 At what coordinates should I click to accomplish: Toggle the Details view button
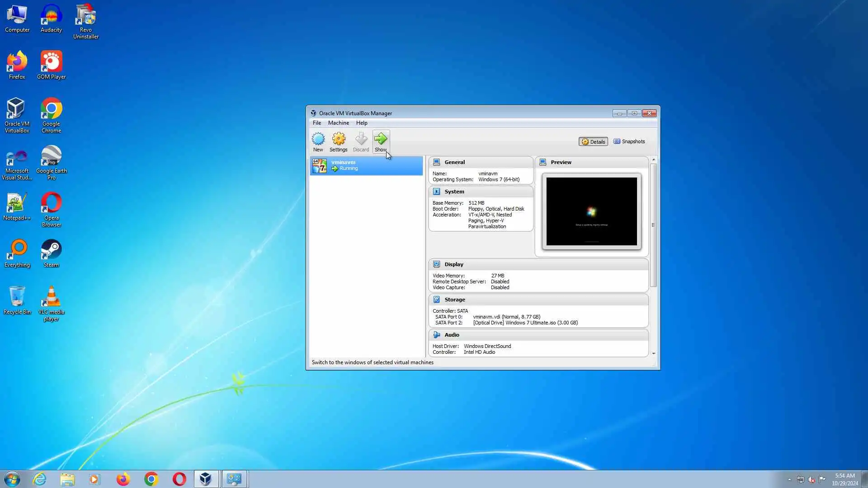[x=593, y=141]
